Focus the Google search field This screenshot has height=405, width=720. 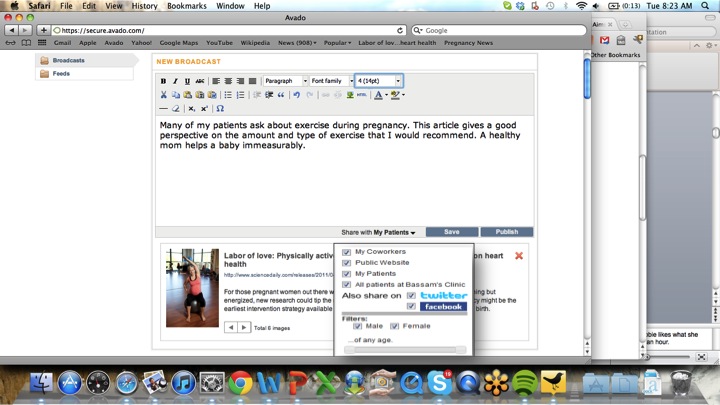point(499,30)
